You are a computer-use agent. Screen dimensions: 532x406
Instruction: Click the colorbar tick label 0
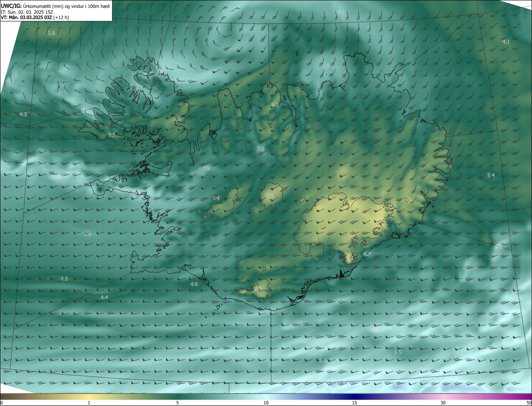(2, 403)
